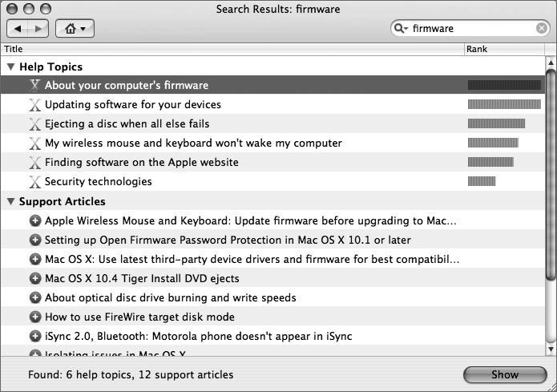The image size is (557, 392).
Task: Click rank bar for Ejecting a disc
Action: [x=496, y=123]
